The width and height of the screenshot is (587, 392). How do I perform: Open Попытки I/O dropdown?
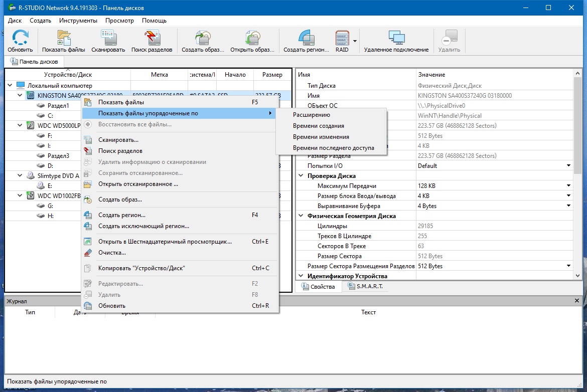(568, 166)
